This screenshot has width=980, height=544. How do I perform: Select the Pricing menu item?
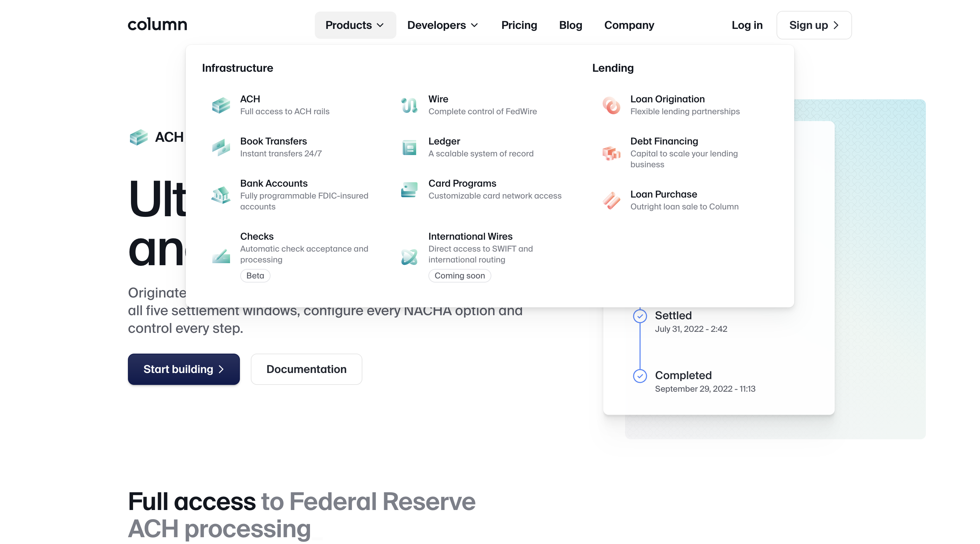[x=519, y=25]
